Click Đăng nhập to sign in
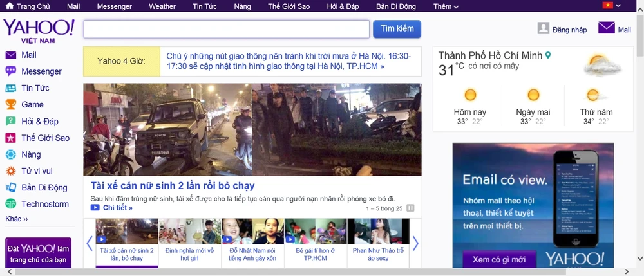This screenshot has width=644, height=276. point(562,30)
